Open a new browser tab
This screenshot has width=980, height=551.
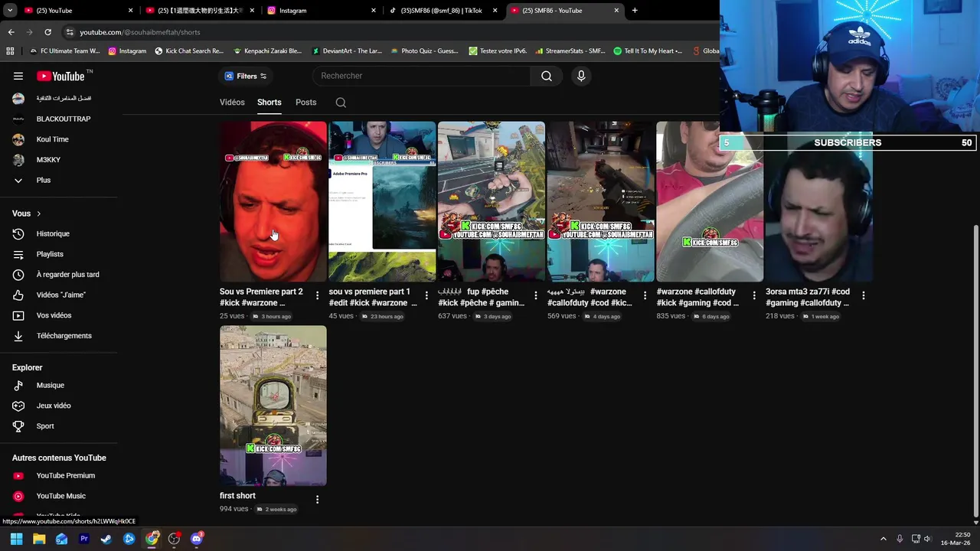pos(635,11)
